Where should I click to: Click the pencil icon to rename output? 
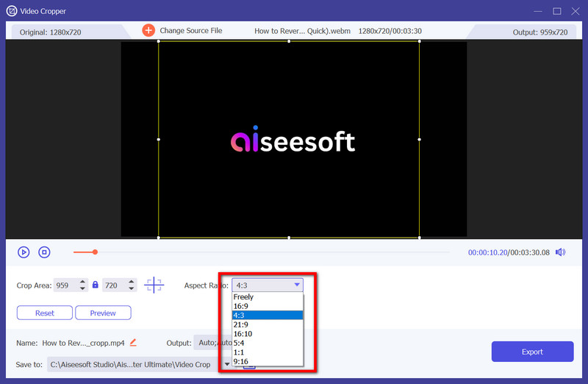click(133, 342)
